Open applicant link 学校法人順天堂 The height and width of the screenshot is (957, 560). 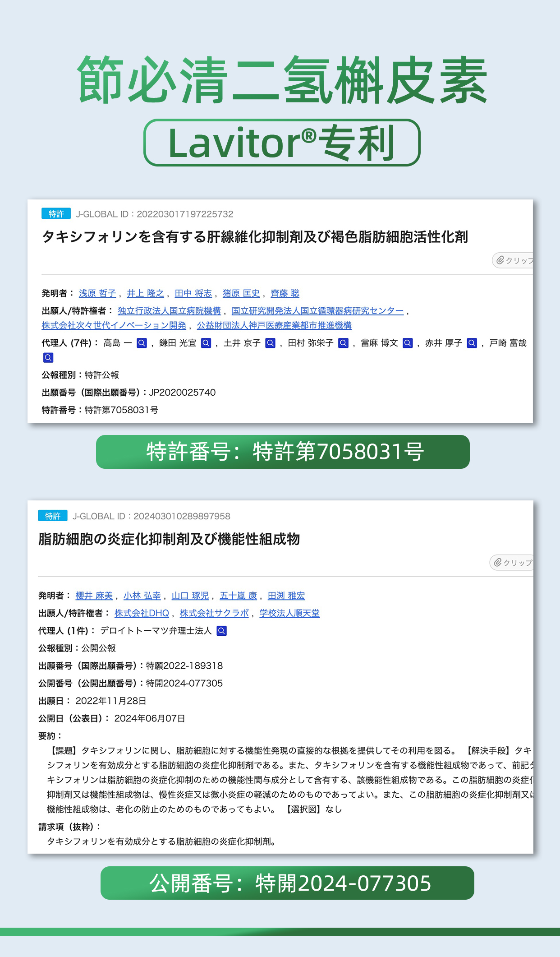[x=289, y=613]
